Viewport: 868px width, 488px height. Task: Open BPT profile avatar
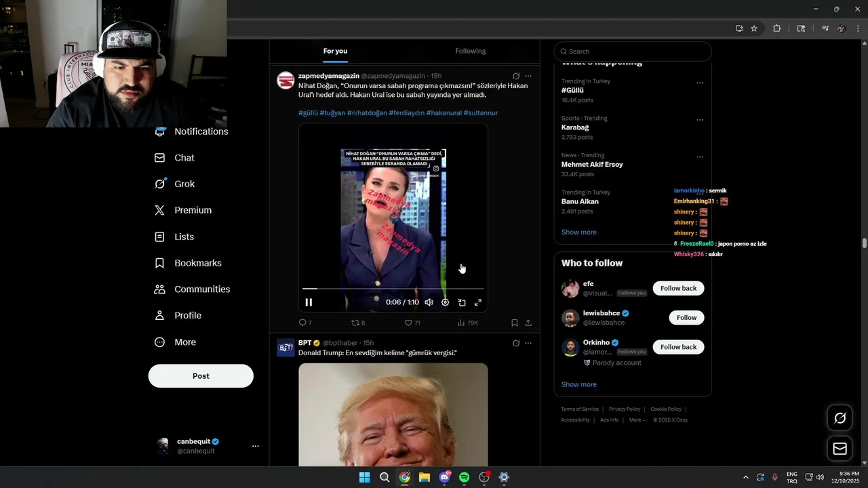(285, 348)
